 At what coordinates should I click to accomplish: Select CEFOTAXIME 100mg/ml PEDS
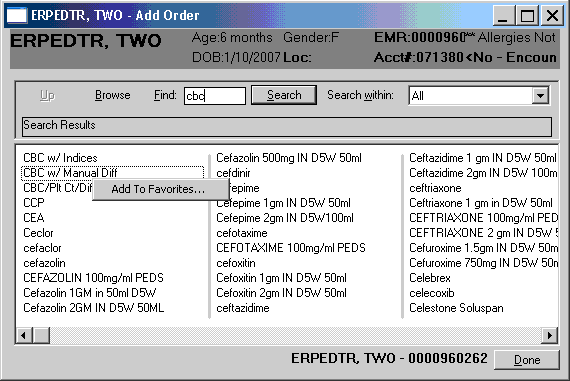[291, 248]
